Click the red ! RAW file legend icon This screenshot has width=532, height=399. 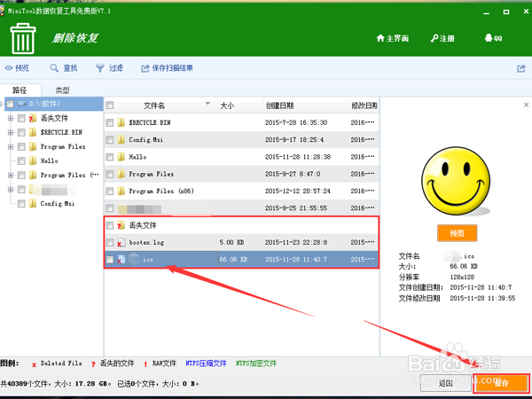point(145,364)
